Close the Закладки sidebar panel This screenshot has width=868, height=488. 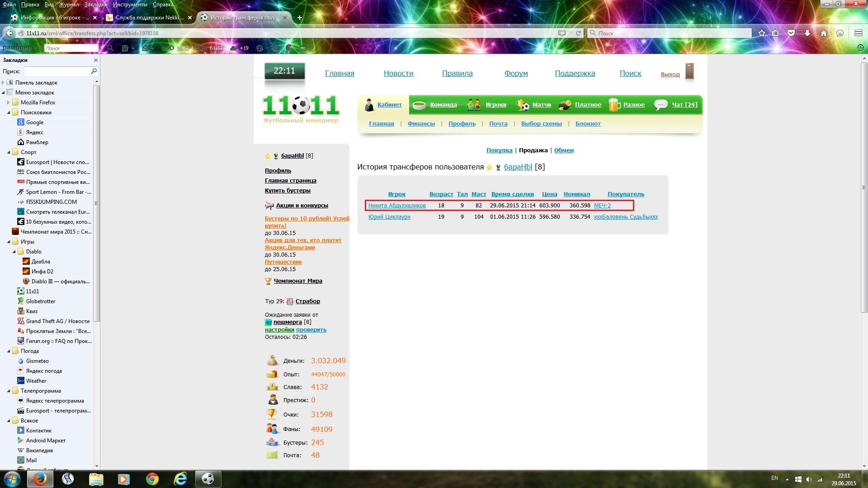click(x=95, y=60)
